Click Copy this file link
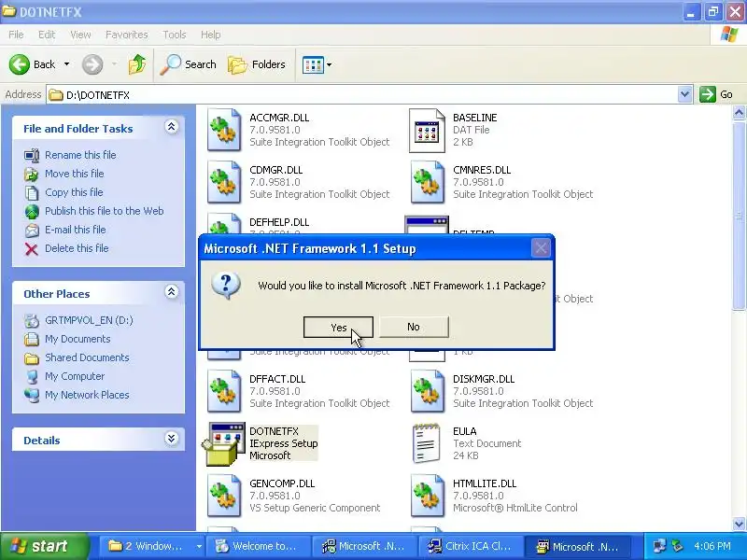747x560 pixels. click(74, 192)
